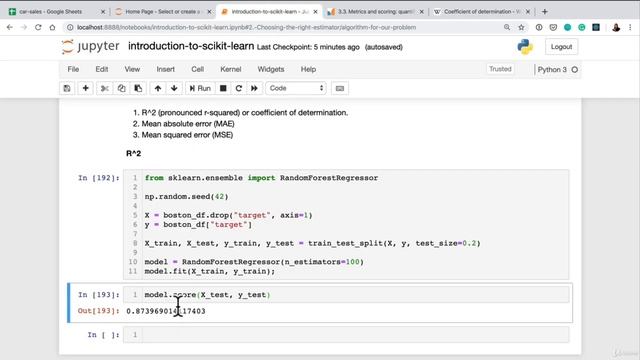Click the Mean absolute error (MAE) line

(x=188, y=124)
